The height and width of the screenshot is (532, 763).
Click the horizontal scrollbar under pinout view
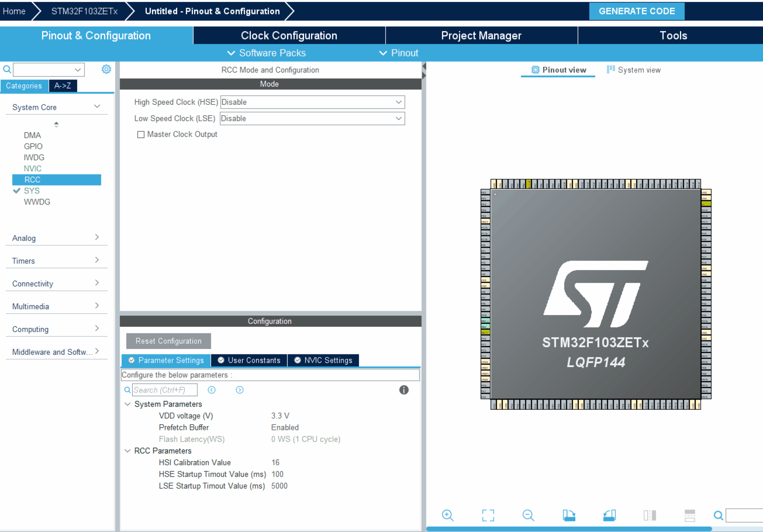(569, 528)
